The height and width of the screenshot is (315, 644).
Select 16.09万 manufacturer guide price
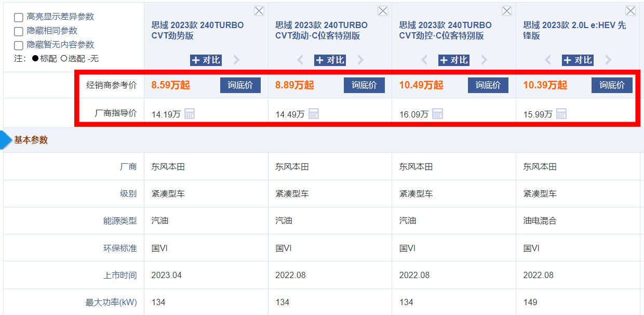pos(414,114)
